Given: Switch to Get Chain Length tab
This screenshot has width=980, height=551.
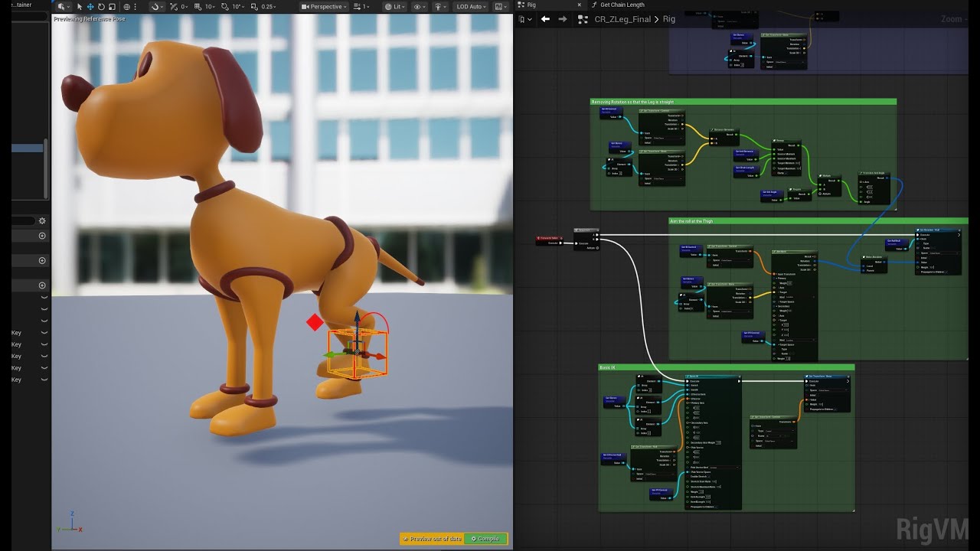Looking at the screenshot, I should (x=622, y=5).
